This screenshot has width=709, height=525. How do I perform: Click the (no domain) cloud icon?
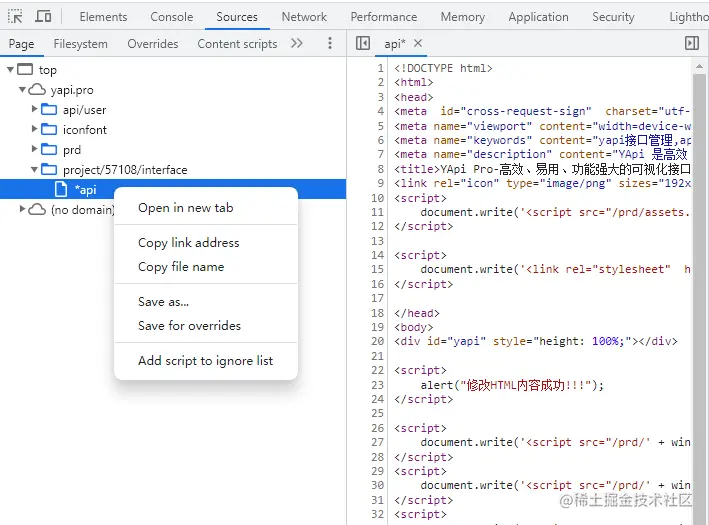37,209
